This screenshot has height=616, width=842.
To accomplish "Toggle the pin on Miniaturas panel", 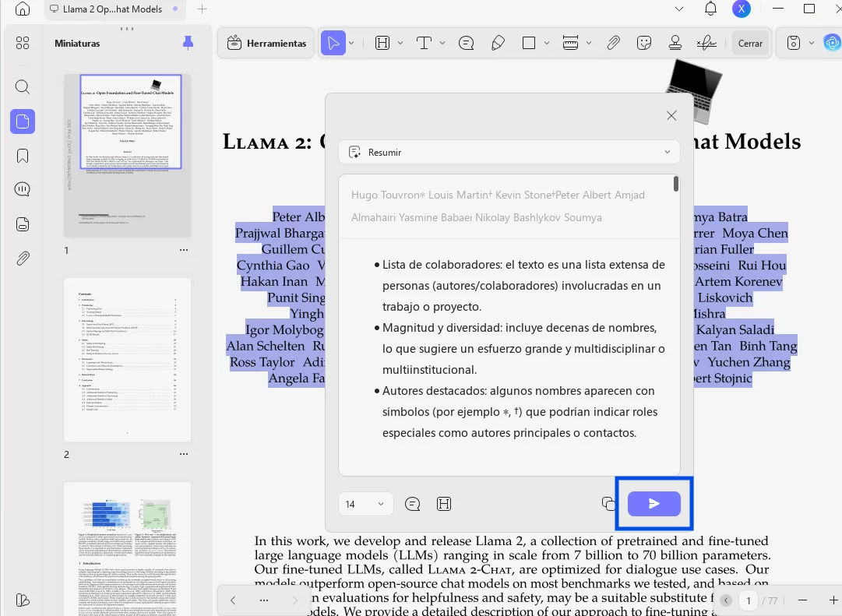I will [x=188, y=43].
